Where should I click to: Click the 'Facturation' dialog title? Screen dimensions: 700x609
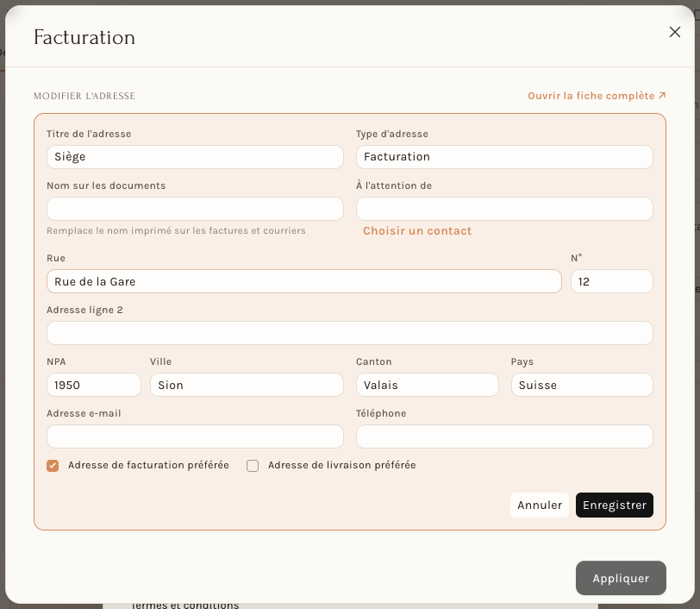[84, 37]
